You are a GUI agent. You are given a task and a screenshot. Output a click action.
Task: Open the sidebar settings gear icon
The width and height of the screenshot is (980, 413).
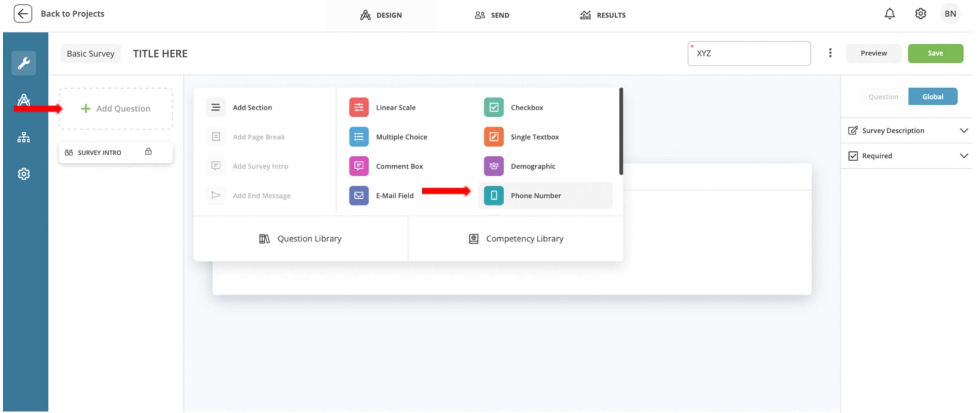tap(24, 174)
